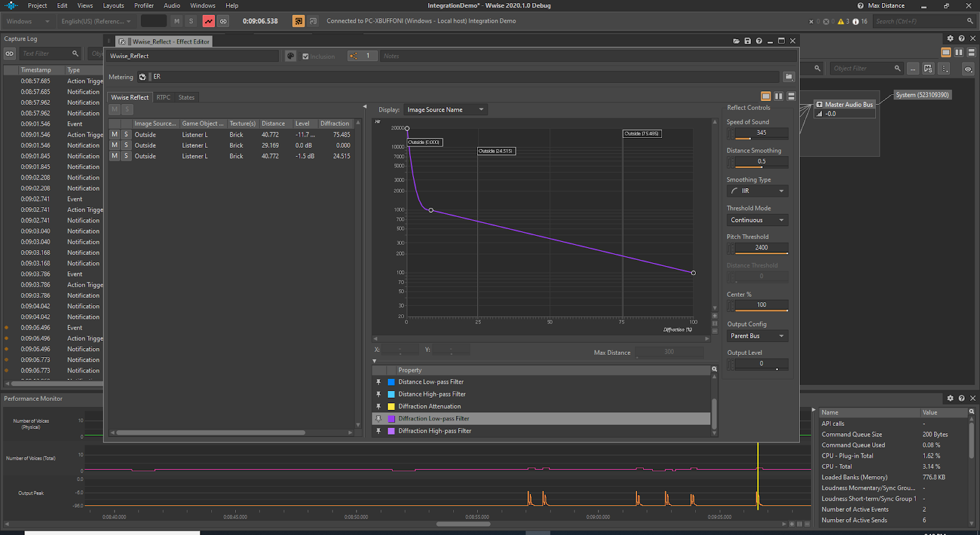Click the global S (solo) toolbar button
Image resolution: width=980 pixels, height=535 pixels.
coord(191,21)
